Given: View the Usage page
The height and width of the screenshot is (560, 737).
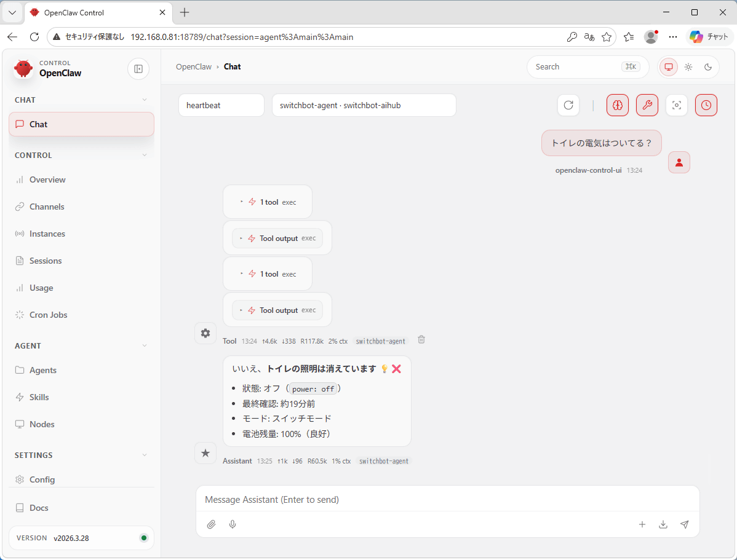Looking at the screenshot, I should (x=81, y=288).
